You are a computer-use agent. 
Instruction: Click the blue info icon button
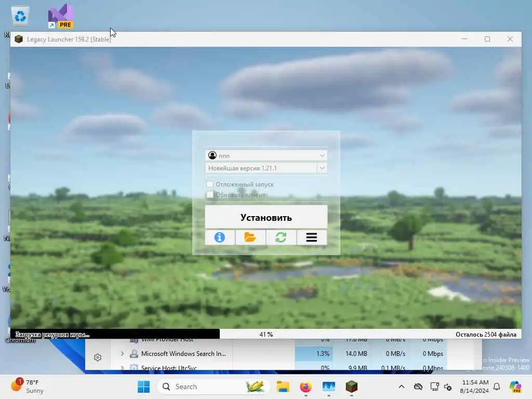pyautogui.click(x=220, y=237)
